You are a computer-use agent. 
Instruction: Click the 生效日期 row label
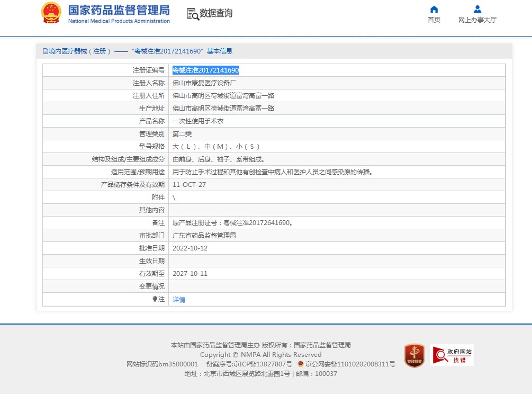click(x=152, y=261)
